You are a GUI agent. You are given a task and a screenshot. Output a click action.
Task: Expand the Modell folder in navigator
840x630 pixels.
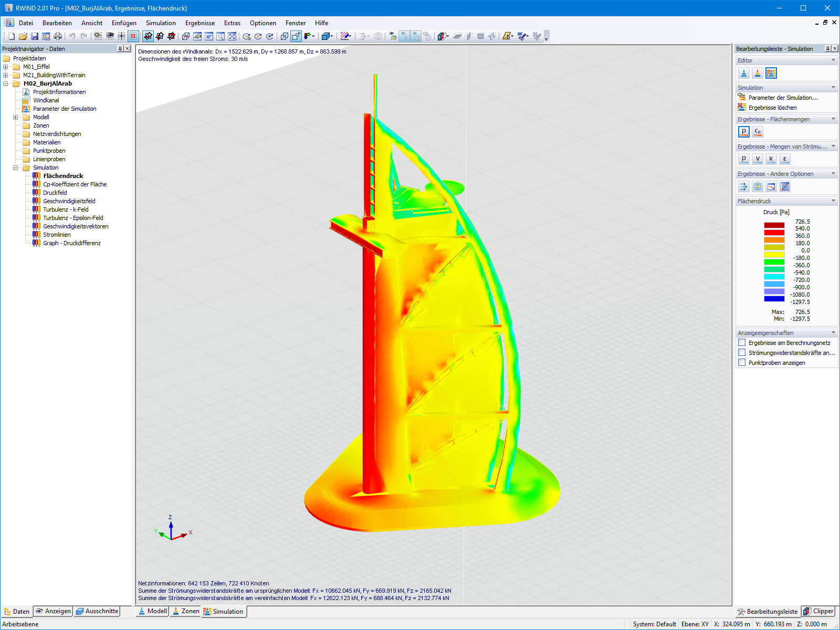click(x=16, y=117)
